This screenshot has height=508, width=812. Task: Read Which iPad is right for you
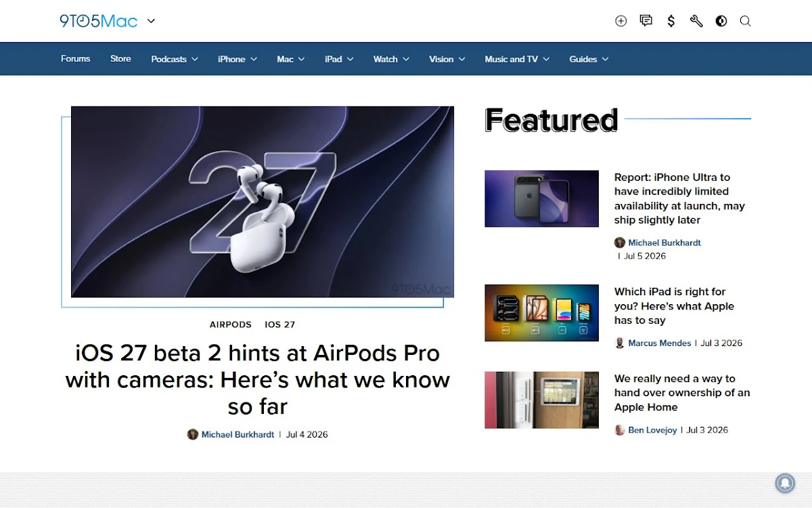click(674, 305)
